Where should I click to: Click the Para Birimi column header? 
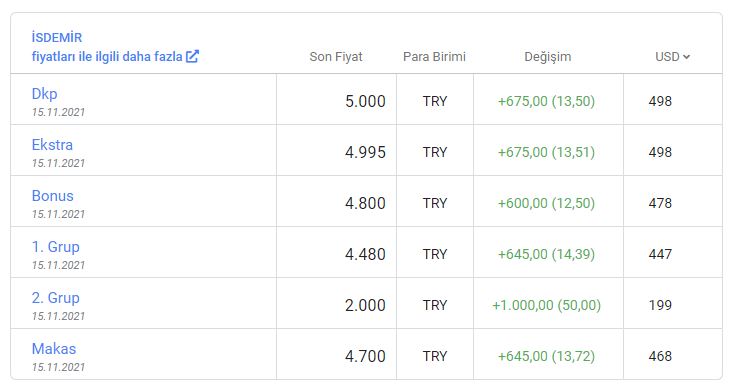(x=434, y=57)
